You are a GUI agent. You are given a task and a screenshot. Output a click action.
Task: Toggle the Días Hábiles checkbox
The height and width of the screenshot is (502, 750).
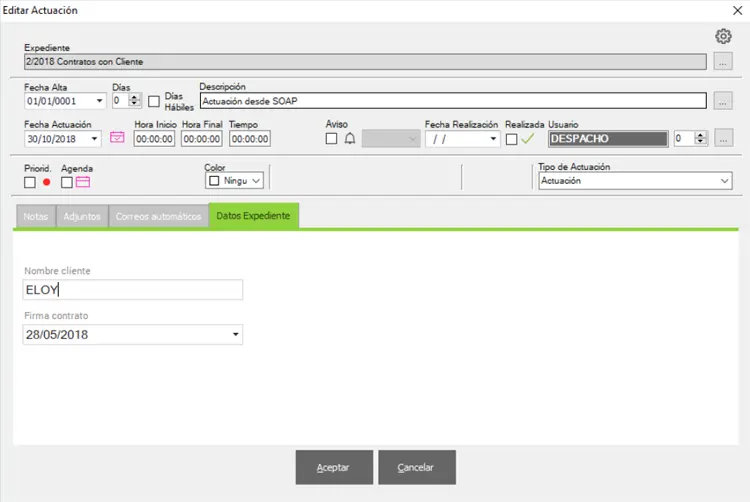[x=154, y=101]
